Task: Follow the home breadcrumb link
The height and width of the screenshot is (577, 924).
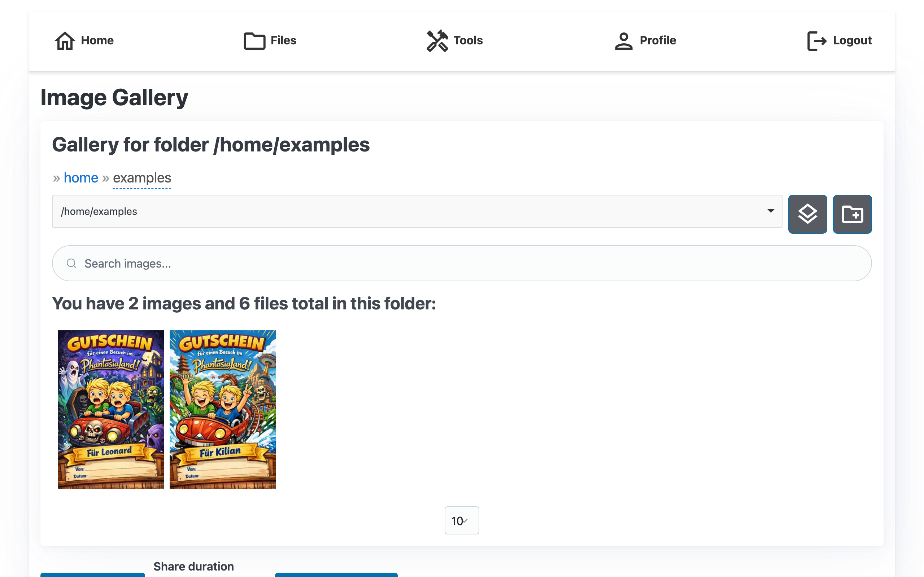Action: tap(81, 178)
